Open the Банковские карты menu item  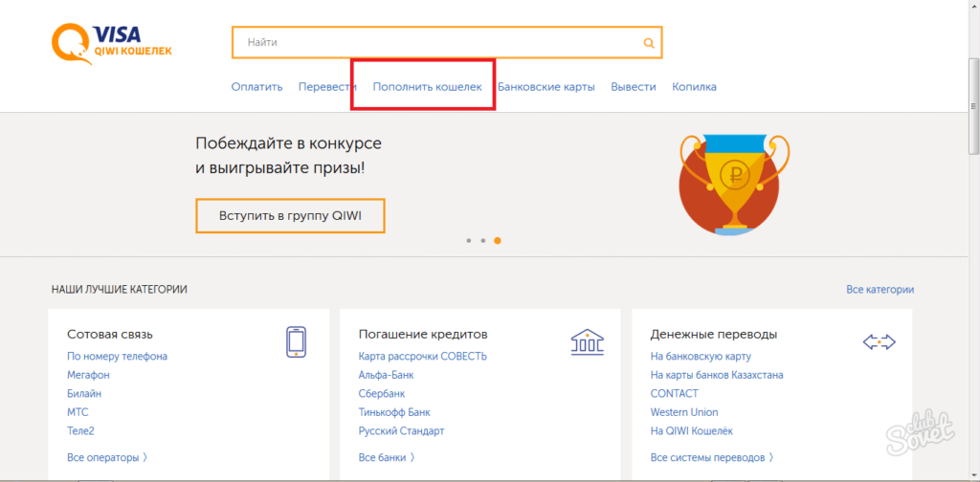pyautogui.click(x=546, y=87)
